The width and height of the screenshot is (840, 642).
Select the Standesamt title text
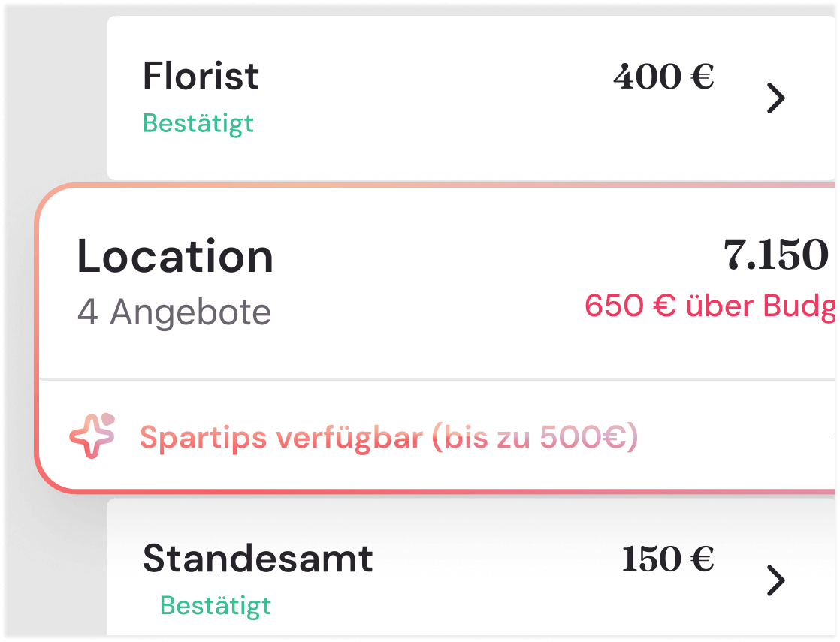pyautogui.click(x=258, y=559)
